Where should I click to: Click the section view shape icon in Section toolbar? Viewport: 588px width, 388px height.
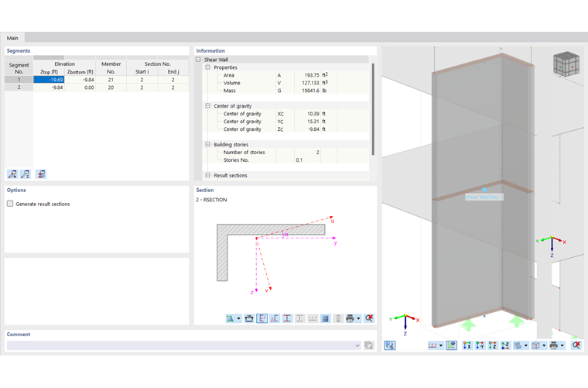230,318
